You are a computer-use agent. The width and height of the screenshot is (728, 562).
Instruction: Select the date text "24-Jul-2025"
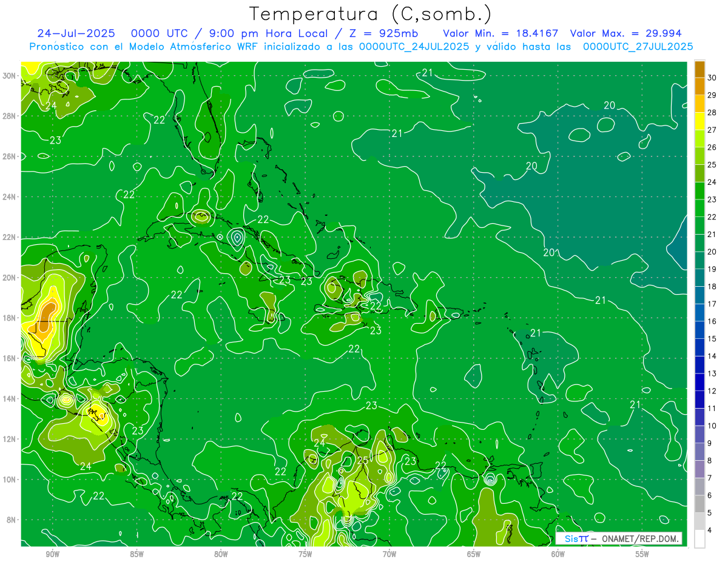click(x=75, y=33)
